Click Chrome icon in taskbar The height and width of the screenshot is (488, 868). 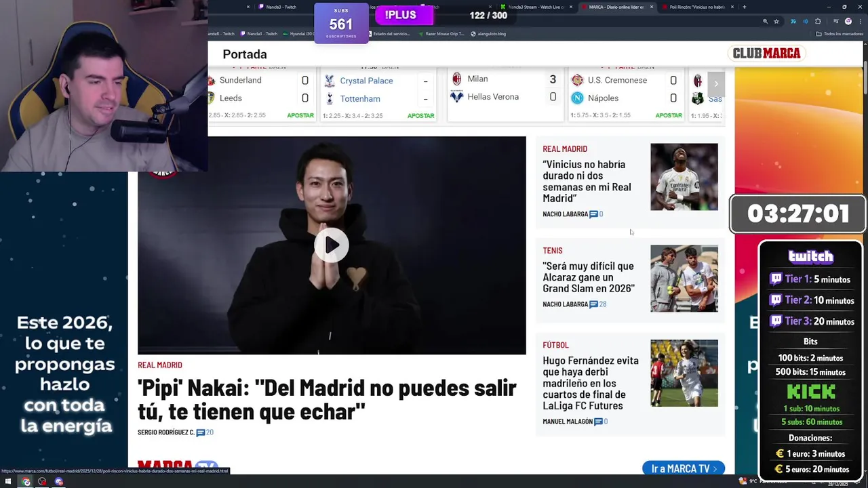point(26,482)
